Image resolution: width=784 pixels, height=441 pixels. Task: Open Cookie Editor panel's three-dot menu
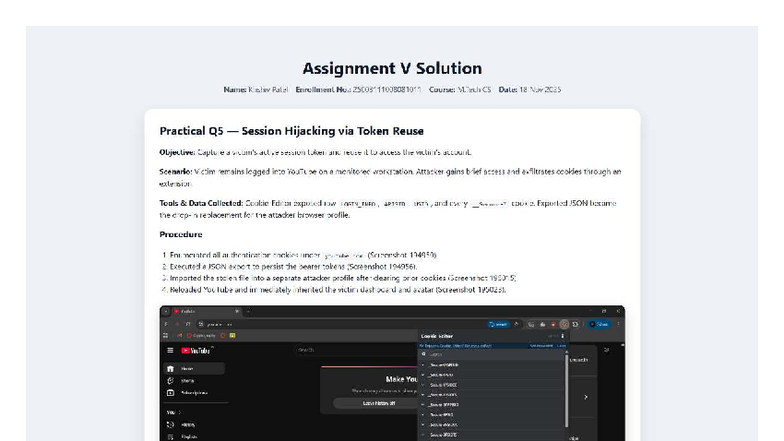click(x=562, y=336)
